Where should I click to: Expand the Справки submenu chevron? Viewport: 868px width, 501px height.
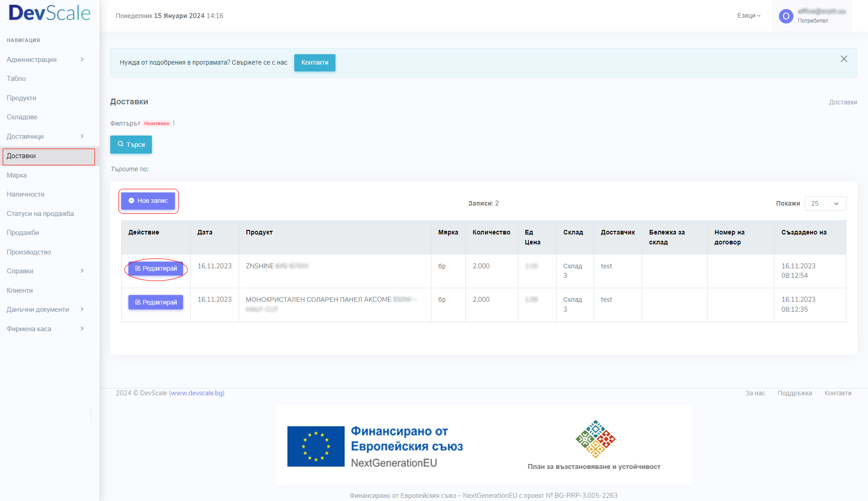tap(82, 271)
